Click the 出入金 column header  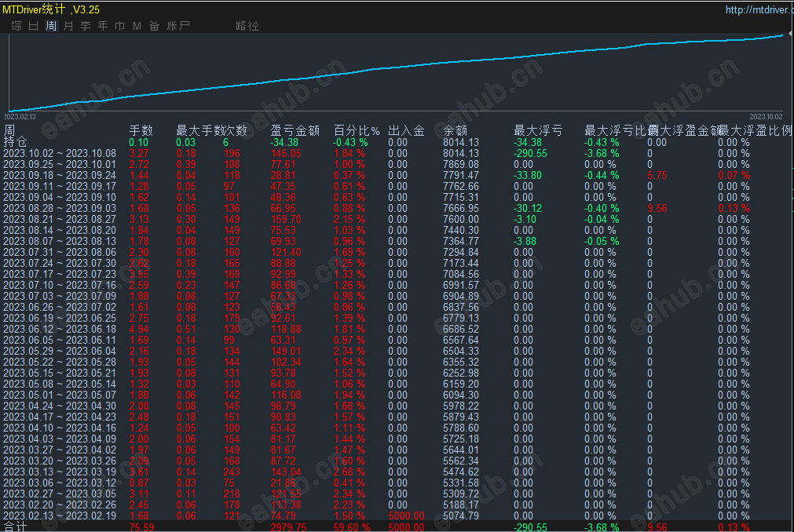point(406,130)
